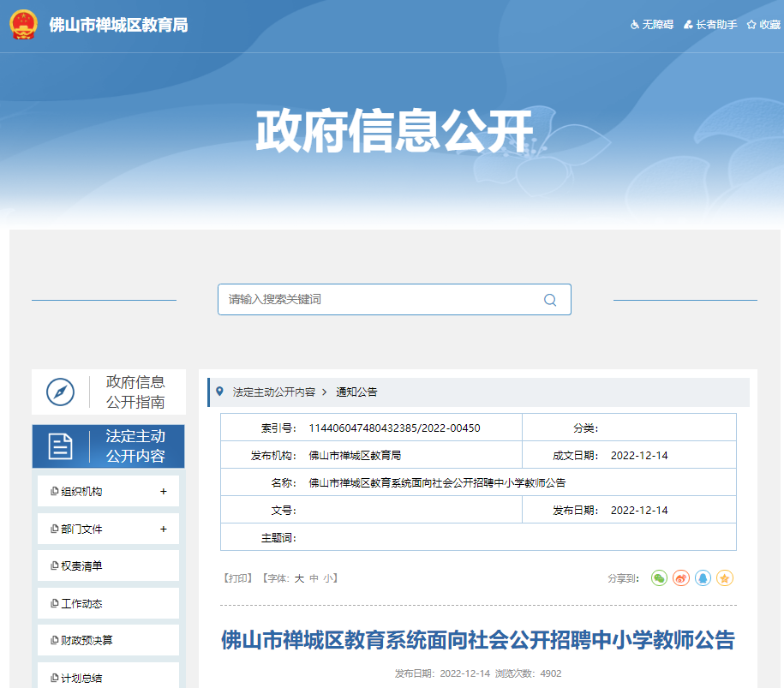Open 权责清单 sidebar item
Image resolution: width=784 pixels, height=688 pixels.
[81, 566]
